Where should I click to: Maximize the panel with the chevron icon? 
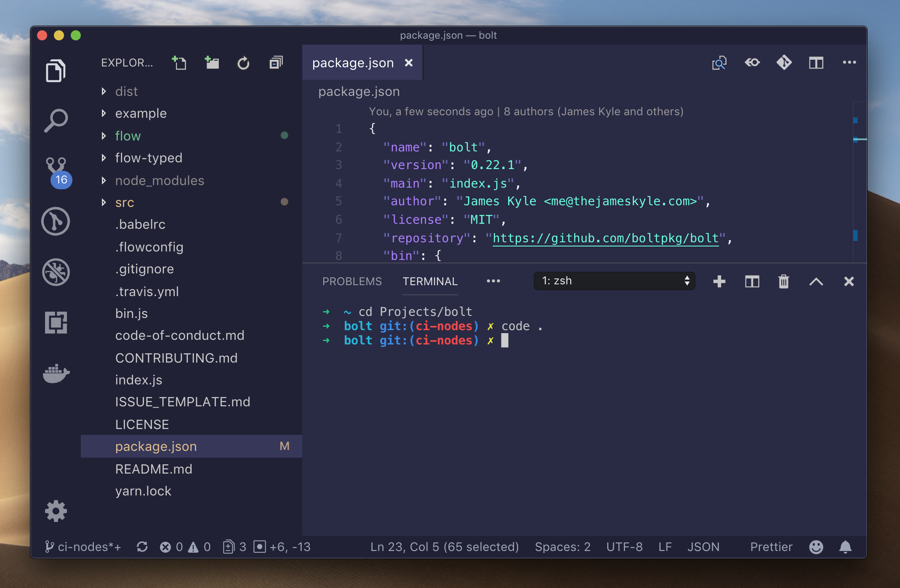point(816,281)
